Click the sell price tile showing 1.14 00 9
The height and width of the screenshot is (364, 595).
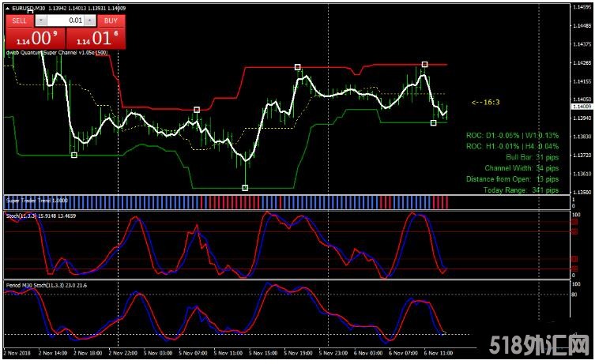pos(36,39)
